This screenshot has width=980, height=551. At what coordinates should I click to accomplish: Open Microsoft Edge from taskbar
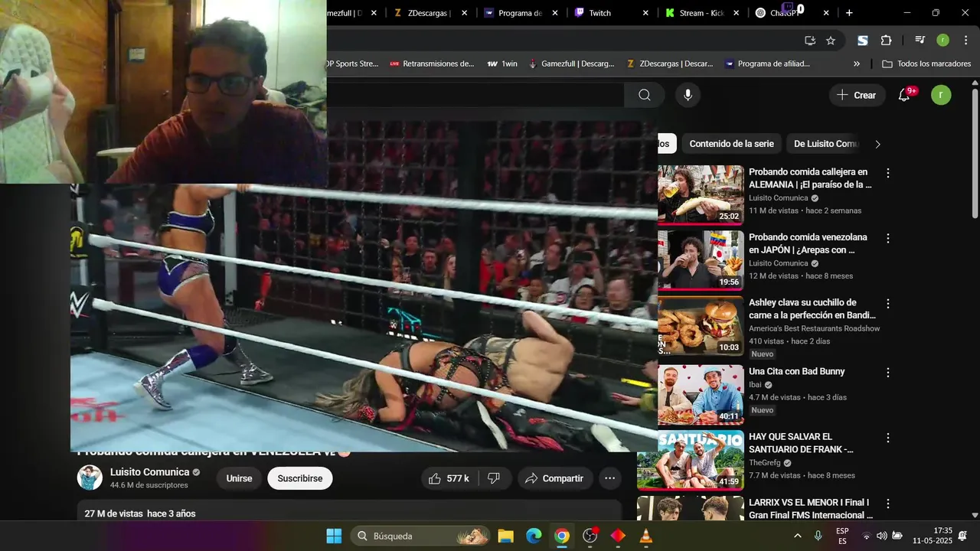534,536
